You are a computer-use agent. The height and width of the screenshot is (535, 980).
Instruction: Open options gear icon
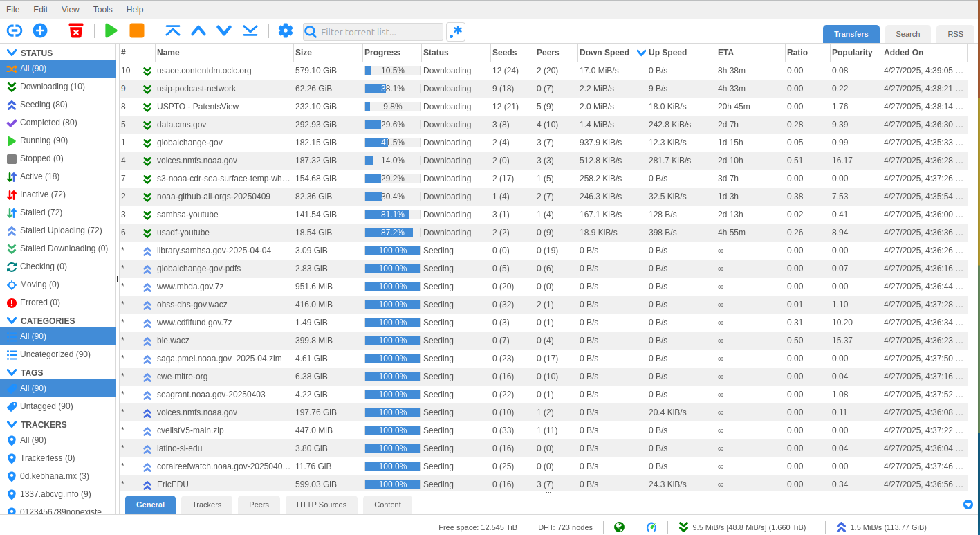click(286, 30)
